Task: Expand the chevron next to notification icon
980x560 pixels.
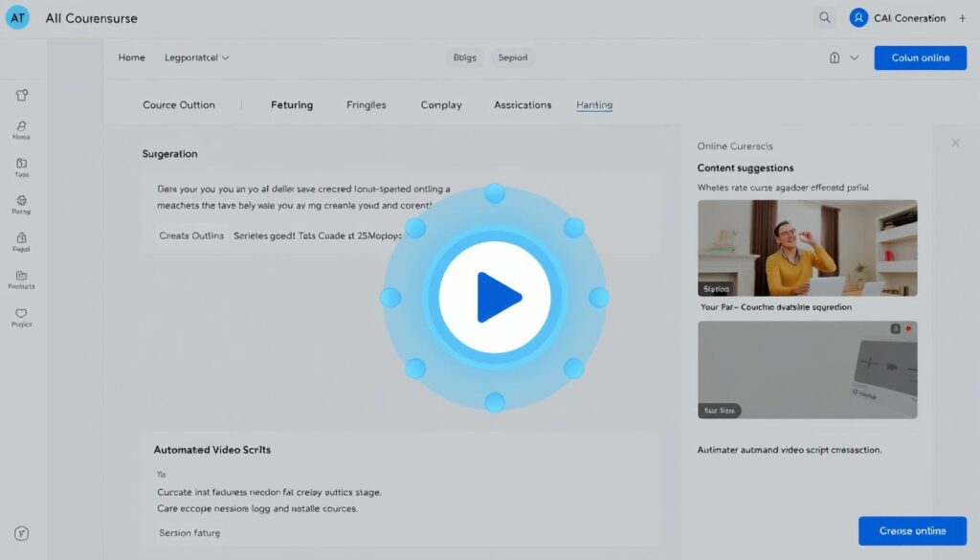Action: [854, 57]
